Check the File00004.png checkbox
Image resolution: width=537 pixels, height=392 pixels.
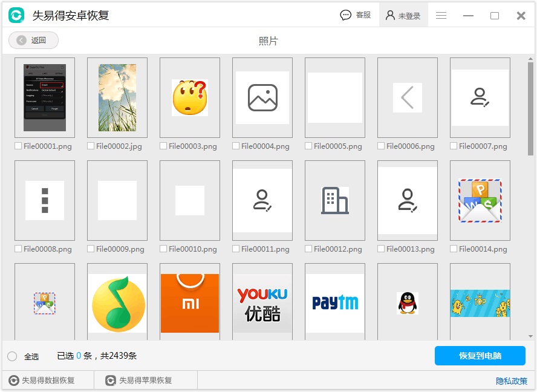pyautogui.click(x=236, y=146)
